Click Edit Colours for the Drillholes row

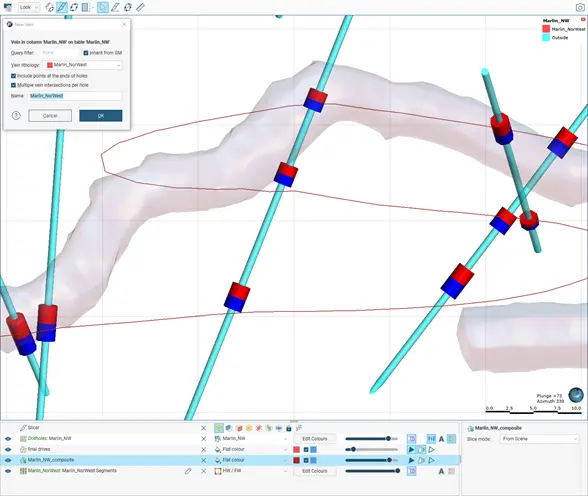[315, 439]
